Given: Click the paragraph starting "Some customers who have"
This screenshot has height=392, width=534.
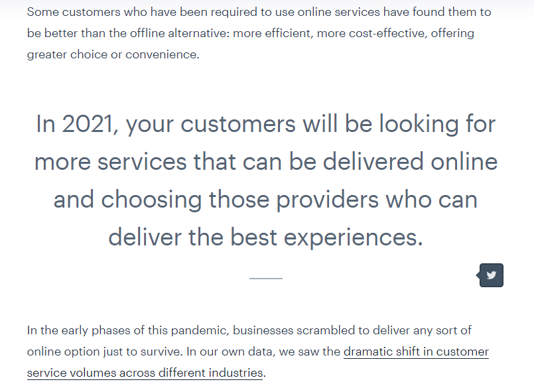Looking at the screenshot, I should 259,33.
